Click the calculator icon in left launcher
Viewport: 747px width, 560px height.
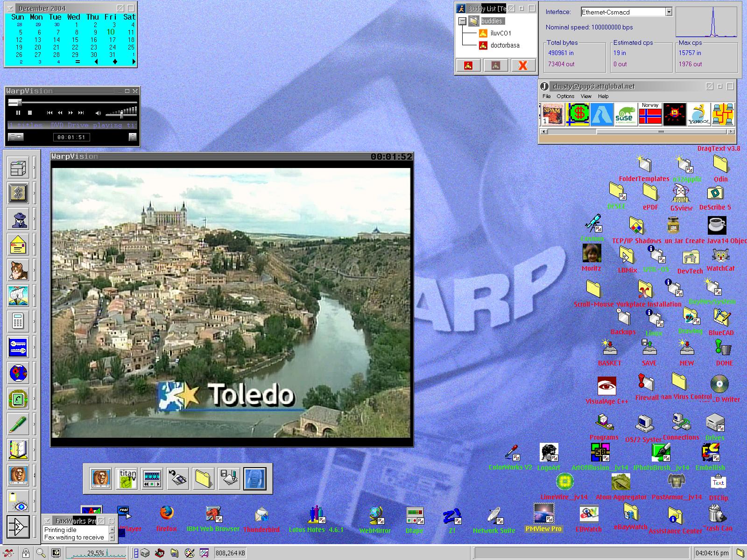(x=18, y=321)
